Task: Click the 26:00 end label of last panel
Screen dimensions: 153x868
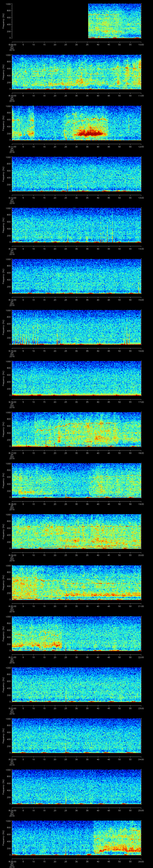Action: pyautogui.click(x=141, y=861)
